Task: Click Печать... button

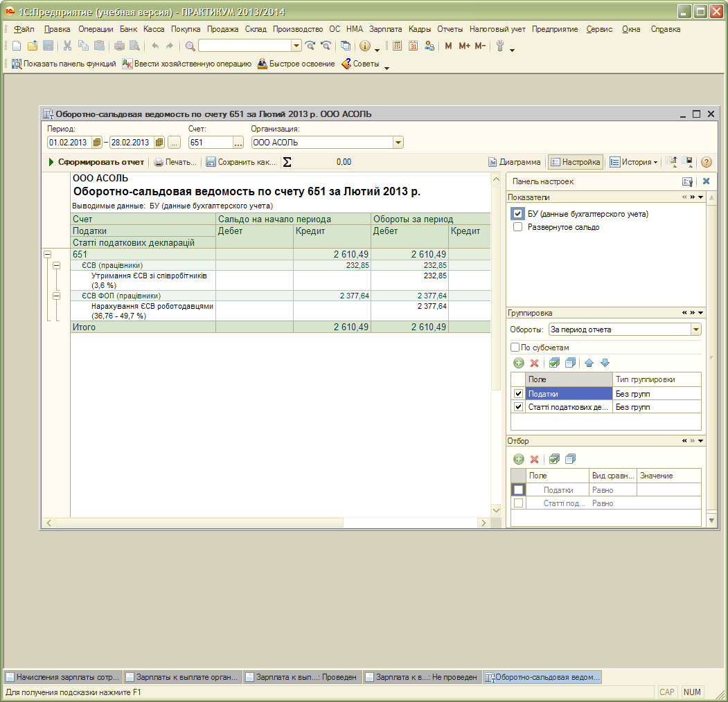Action: [175, 162]
